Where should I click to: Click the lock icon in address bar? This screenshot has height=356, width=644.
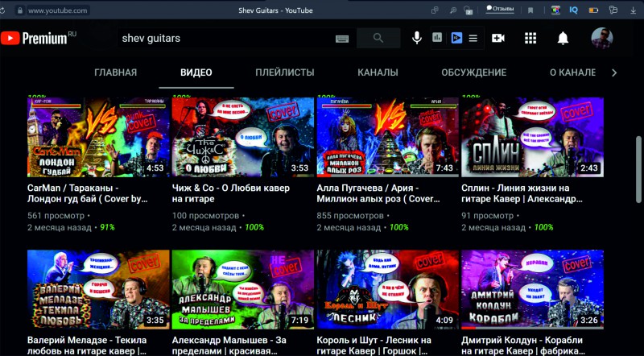pos(19,10)
